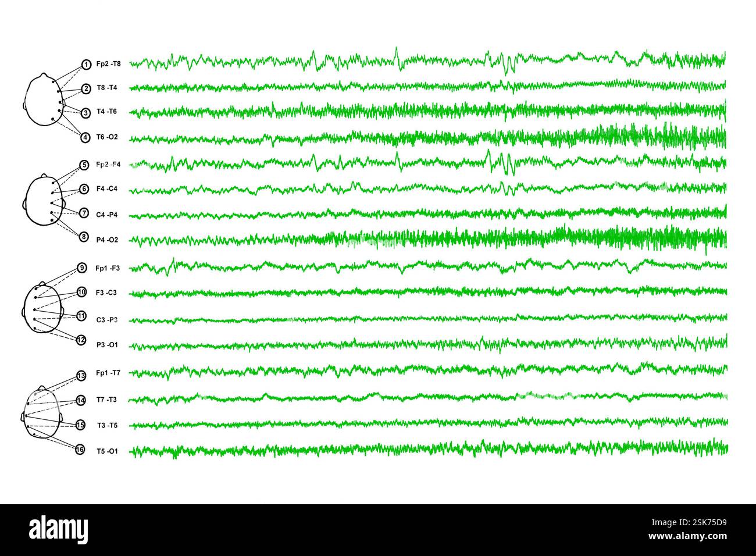Select the C3 -P3 channel label
This screenshot has height=556, width=756.
point(107,320)
